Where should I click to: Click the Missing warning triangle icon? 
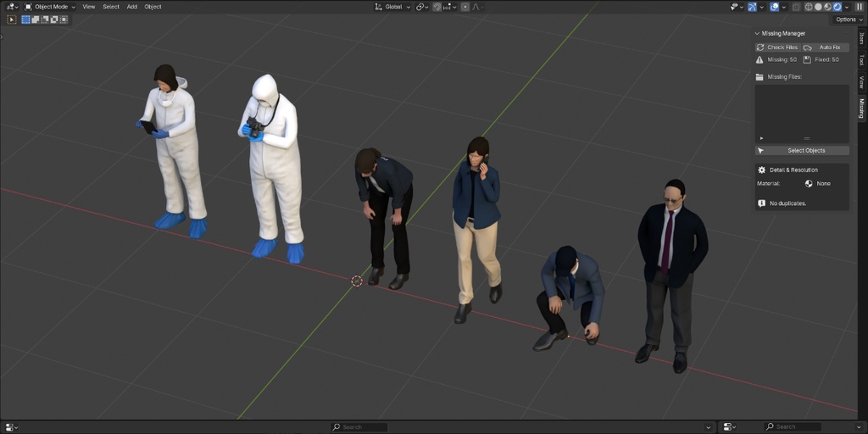pos(760,59)
